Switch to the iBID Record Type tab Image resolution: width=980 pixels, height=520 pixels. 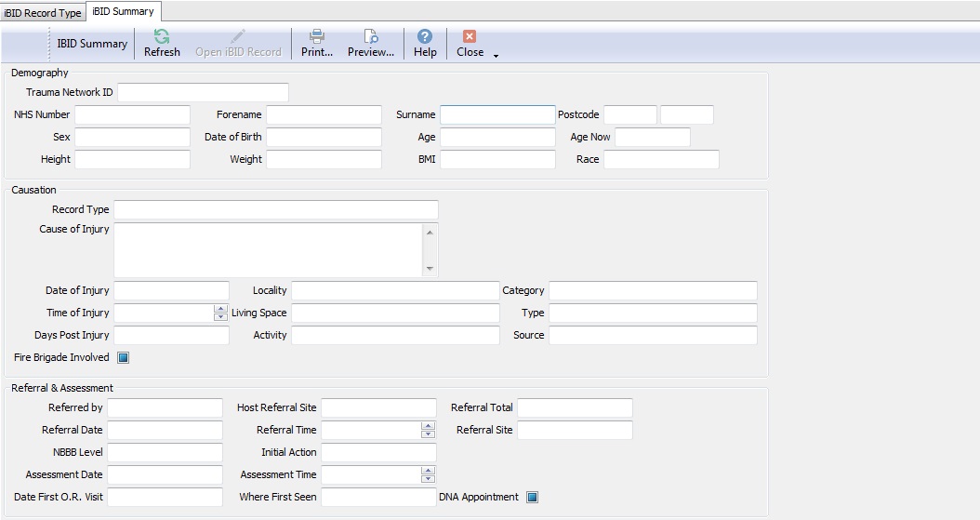click(x=43, y=13)
